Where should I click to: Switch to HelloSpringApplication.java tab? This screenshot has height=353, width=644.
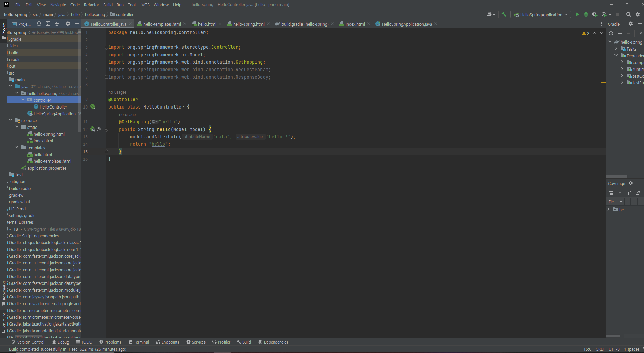[406, 24]
